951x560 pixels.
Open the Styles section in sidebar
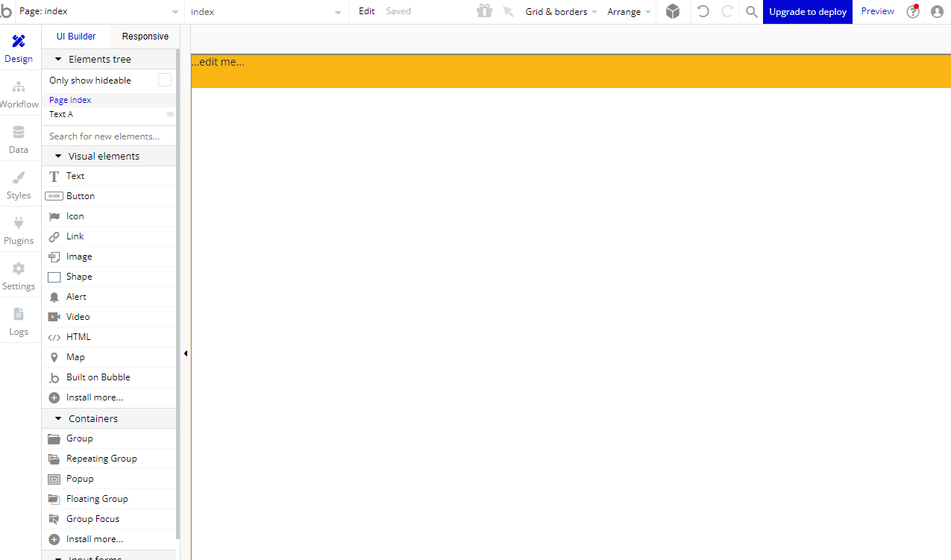point(19,186)
